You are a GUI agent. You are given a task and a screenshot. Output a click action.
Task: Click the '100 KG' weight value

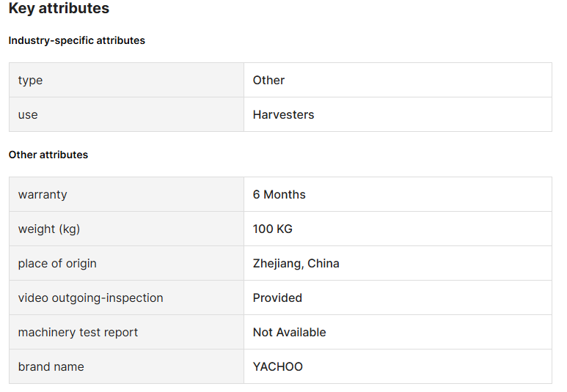272,229
